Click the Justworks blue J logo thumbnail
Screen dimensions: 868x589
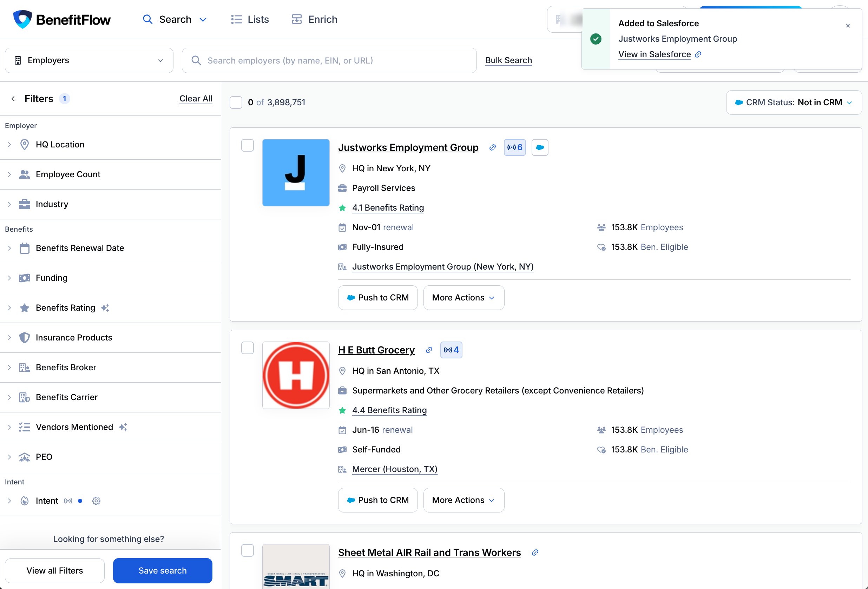click(296, 172)
